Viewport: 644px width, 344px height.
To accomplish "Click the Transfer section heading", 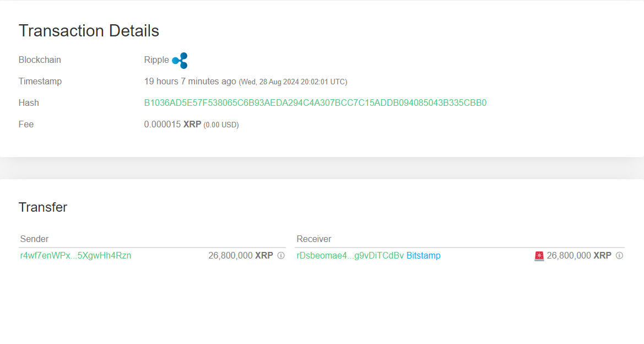I will [x=43, y=207].
